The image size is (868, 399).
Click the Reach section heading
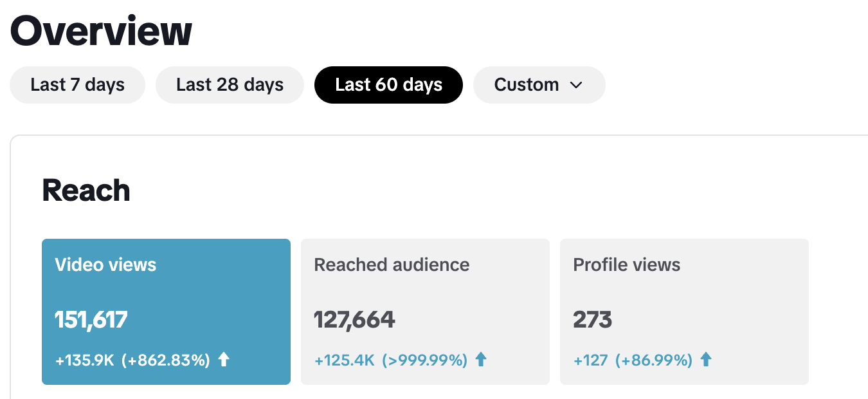click(x=86, y=190)
